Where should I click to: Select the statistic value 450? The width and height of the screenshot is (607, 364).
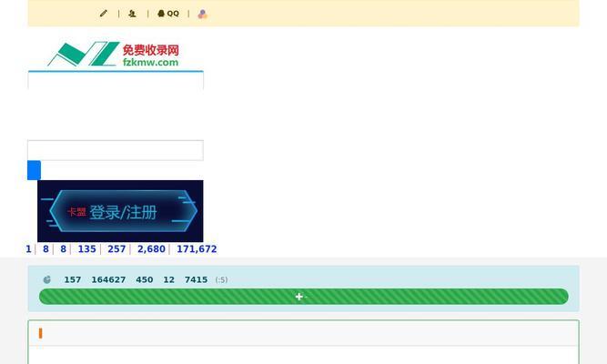tap(145, 279)
